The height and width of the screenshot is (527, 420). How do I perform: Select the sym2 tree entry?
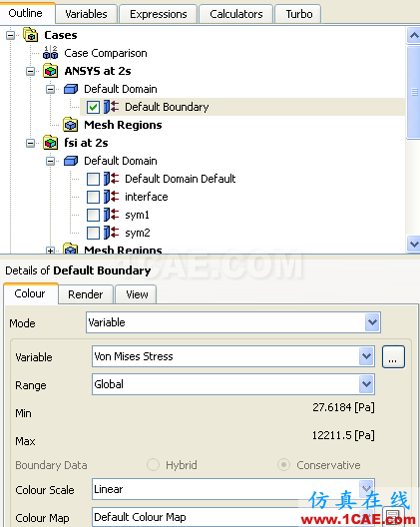tap(137, 233)
